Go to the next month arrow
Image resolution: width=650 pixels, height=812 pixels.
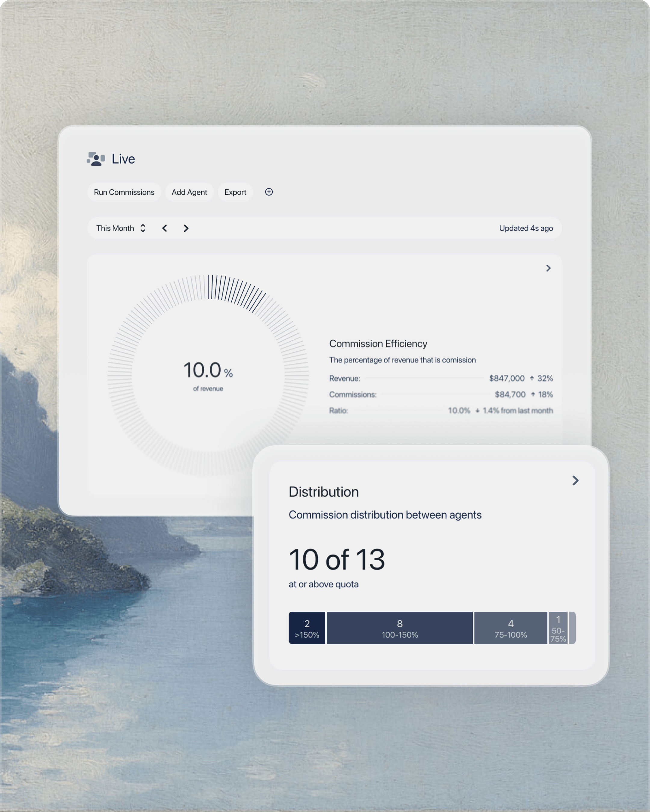(x=186, y=228)
